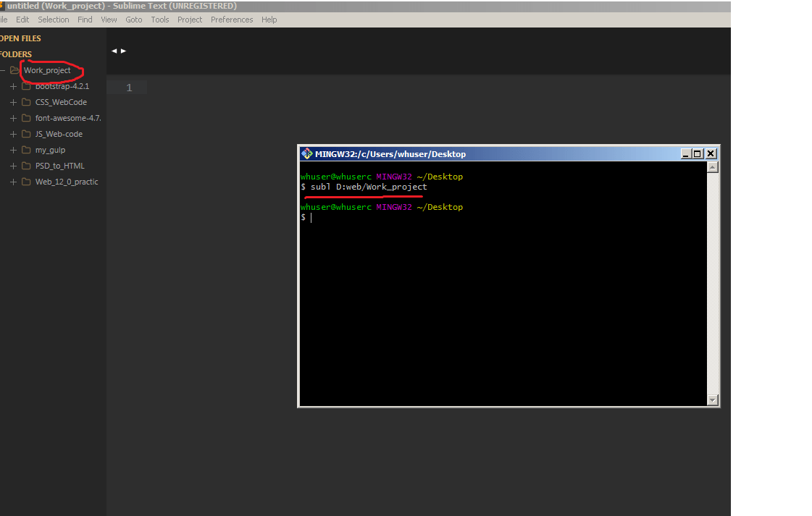Select the PSD_to_HTML folder label
This screenshot has height=516, width=812.
click(x=60, y=166)
